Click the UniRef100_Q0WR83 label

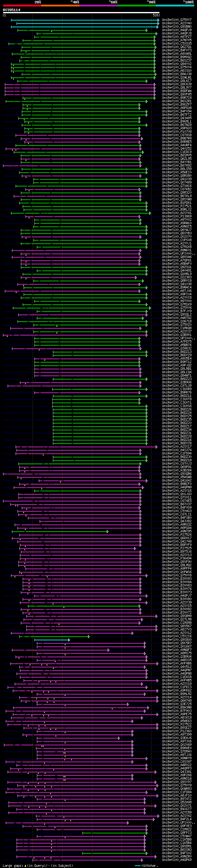[177, 789]
